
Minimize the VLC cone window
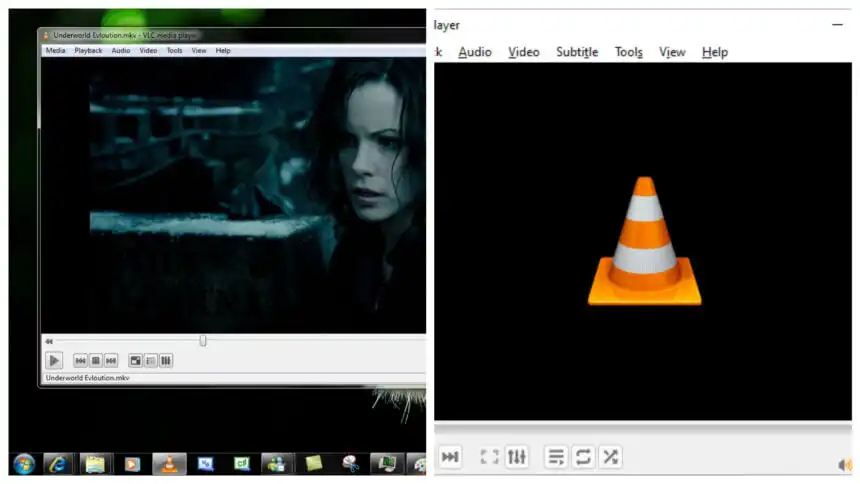pyautogui.click(x=837, y=25)
